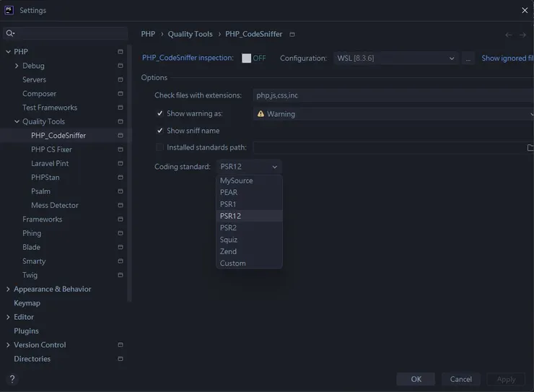Expand the Appearance & Behavior node
The image size is (534, 392).
click(x=8, y=289)
